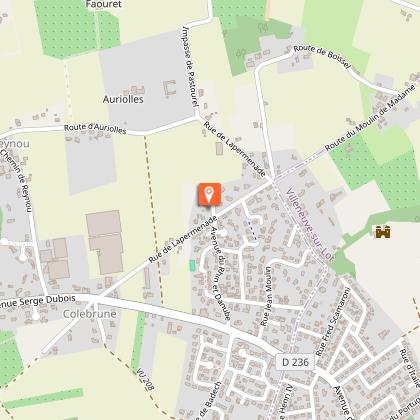Select the D 236 road shield
420x420 pixels.
tap(295, 362)
